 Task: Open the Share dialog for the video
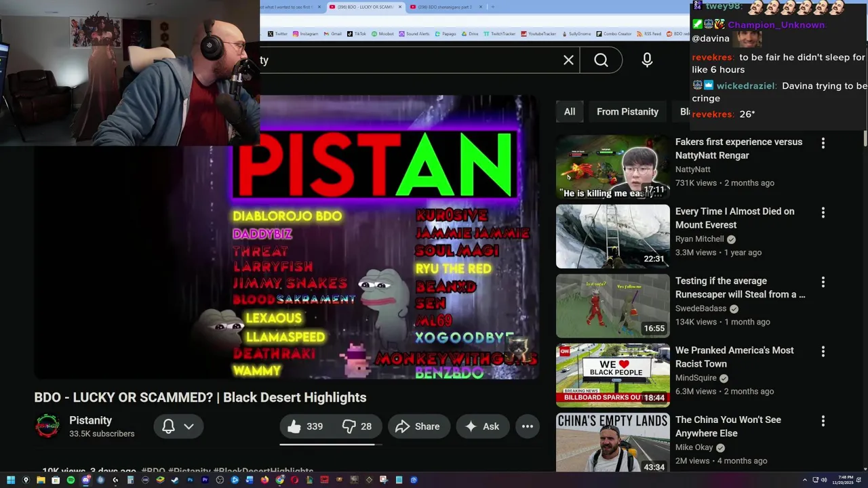pyautogui.click(x=418, y=426)
